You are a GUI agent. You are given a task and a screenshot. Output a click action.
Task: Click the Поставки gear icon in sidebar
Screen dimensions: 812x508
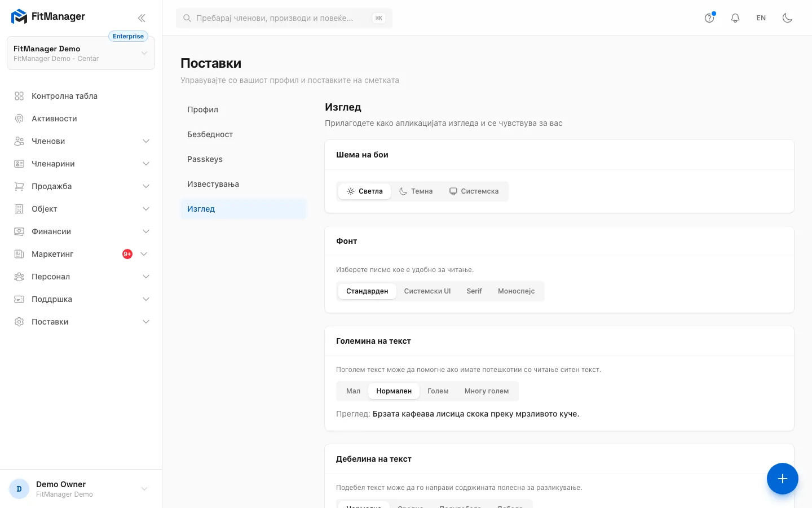click(x=19, y=322)
